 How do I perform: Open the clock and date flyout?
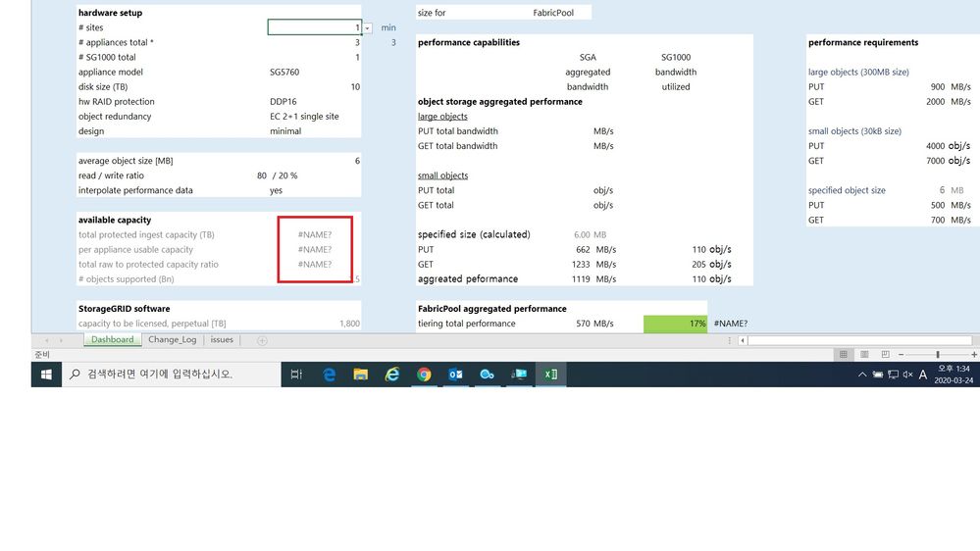pyautogui.click(x=954, y=375)
